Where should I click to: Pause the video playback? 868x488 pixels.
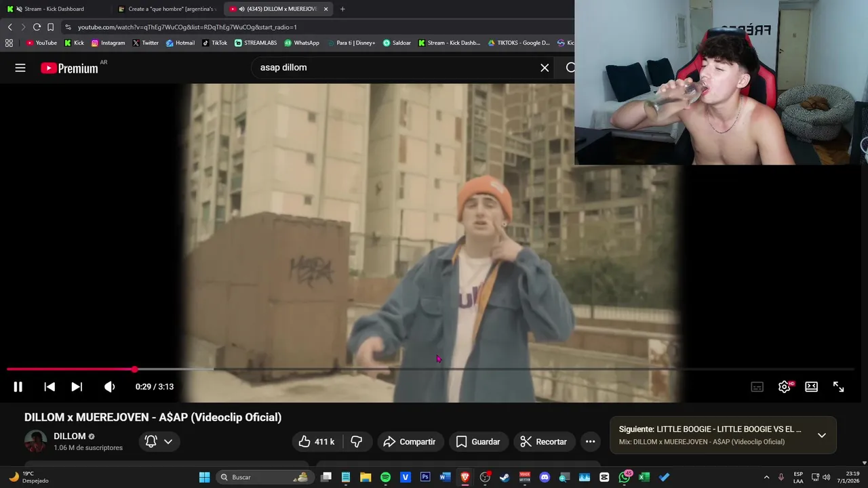18,386
